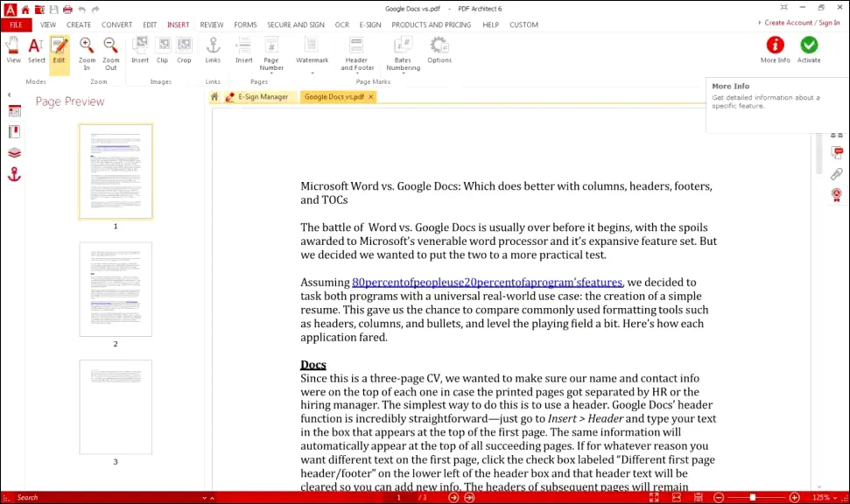Open the 125% zoom level dropdown

point(825,497)
